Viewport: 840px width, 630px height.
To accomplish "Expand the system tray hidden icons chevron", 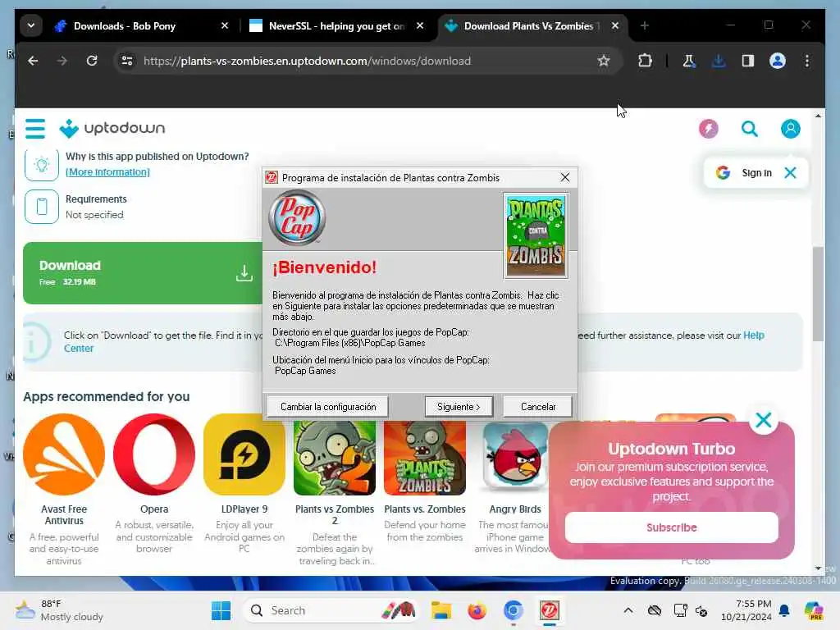I will tap(628, 610).
